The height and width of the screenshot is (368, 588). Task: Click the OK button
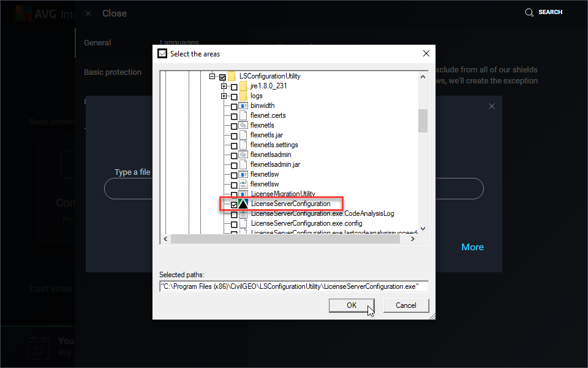352,305
